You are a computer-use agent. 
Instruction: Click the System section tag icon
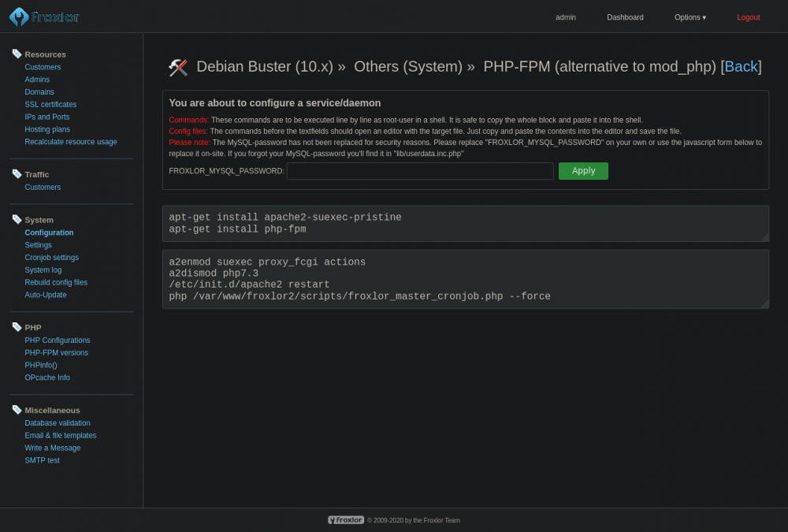coord(17,219)
